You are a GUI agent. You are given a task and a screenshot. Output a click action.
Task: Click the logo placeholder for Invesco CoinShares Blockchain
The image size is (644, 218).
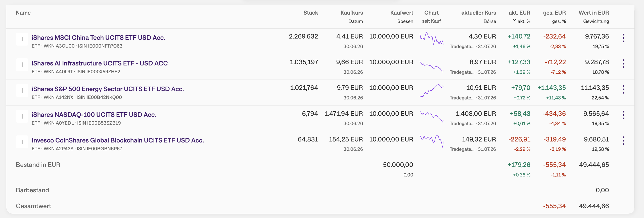[x=22, y=142]
